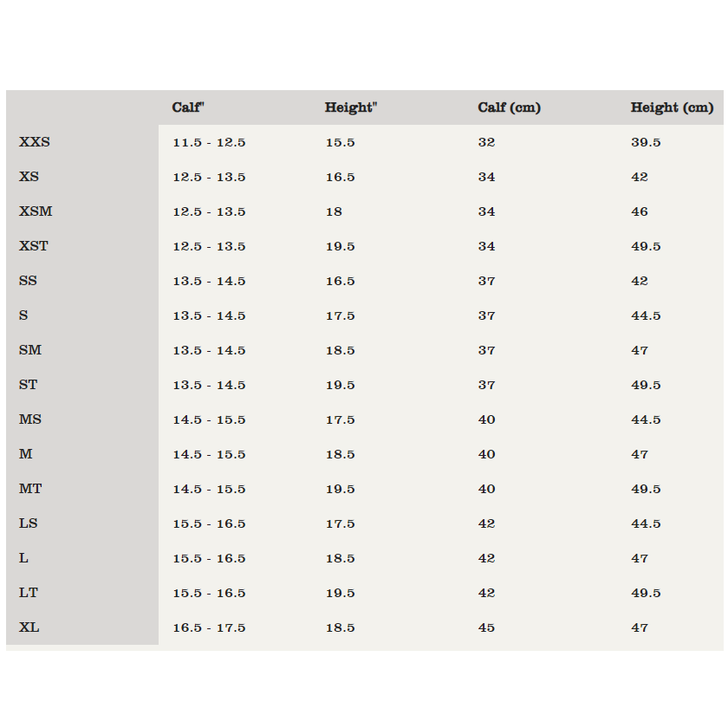Viewport: 728px width, 728px height.
Task: Select the XS size label
Action: 29,177
